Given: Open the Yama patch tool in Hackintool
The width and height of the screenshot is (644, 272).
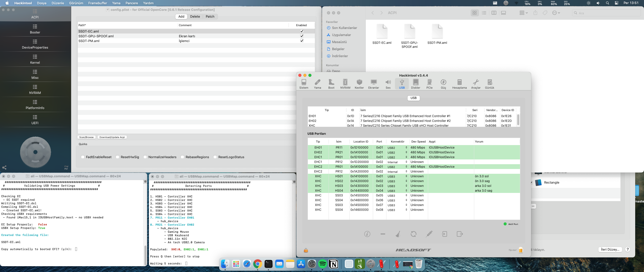Looking at the screenshot, I should click(x=317, y=84).
